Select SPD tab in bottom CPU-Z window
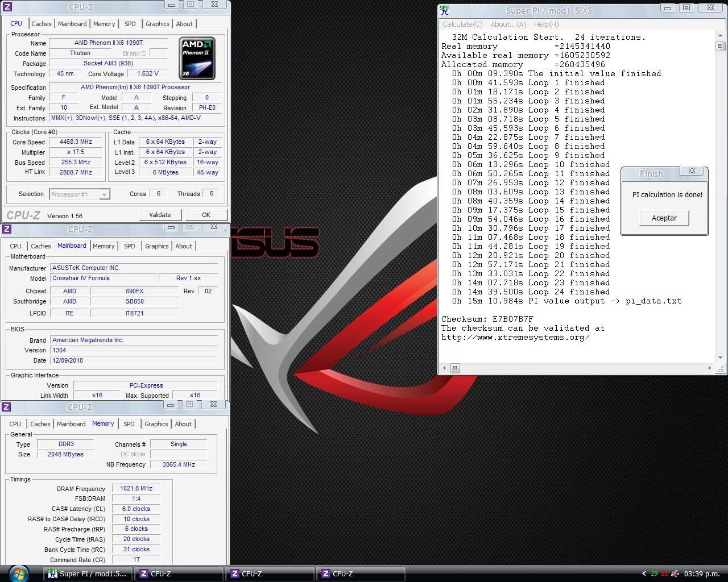 [129, 424]
